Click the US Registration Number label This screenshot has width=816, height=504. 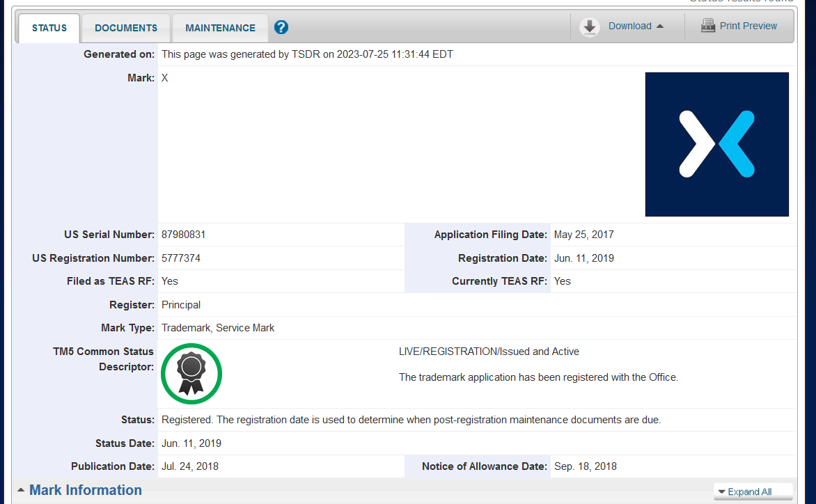93,258
